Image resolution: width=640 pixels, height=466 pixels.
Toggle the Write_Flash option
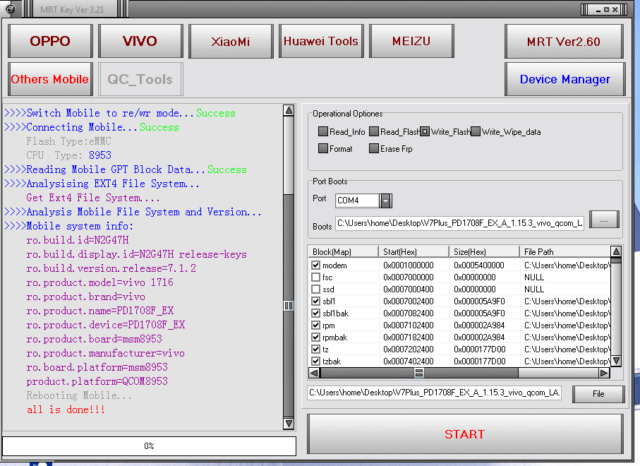[425, 131]
